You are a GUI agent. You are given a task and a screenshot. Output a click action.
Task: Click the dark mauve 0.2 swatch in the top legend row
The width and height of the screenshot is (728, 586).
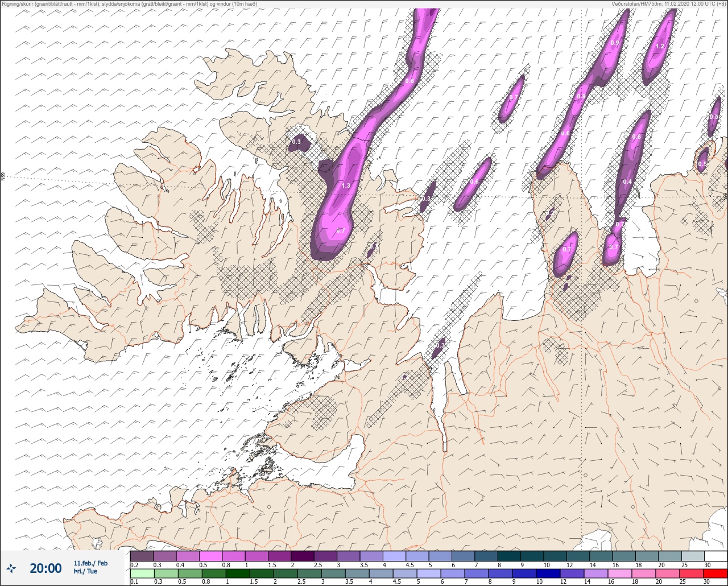pyautogui.click(x=142, y=556)
